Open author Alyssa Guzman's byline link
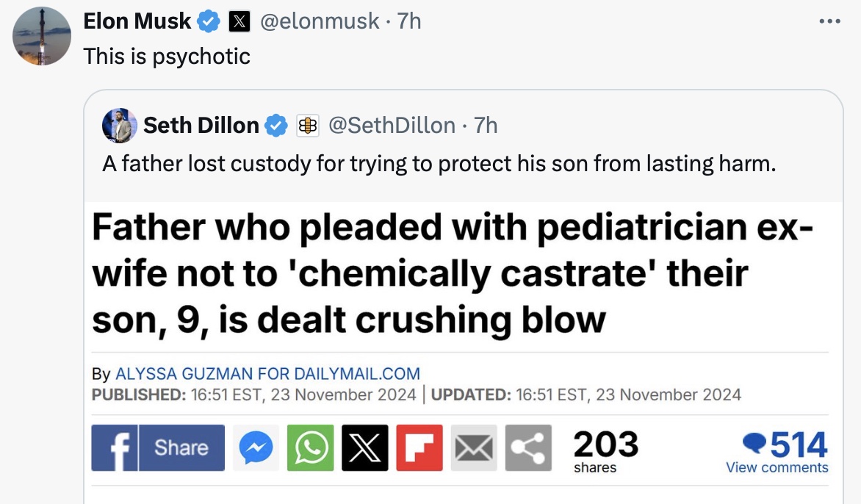This screenshot has width=861, height=504. 267,374
